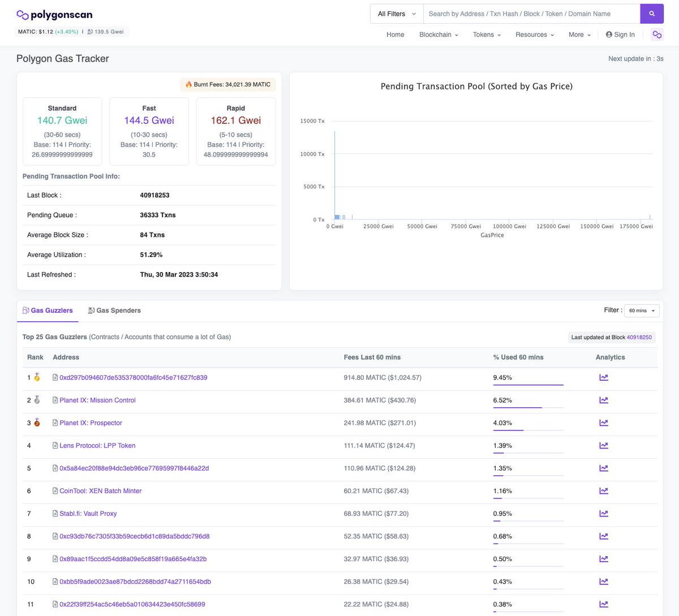Select the Rapid 162.1 Gwei card
Screen dimensions: 679x616
click(236, 131)
